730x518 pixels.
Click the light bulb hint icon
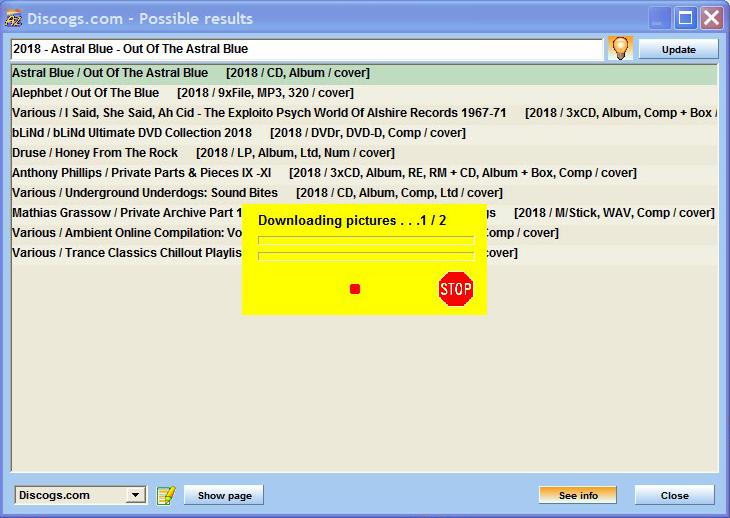point(620,48)
